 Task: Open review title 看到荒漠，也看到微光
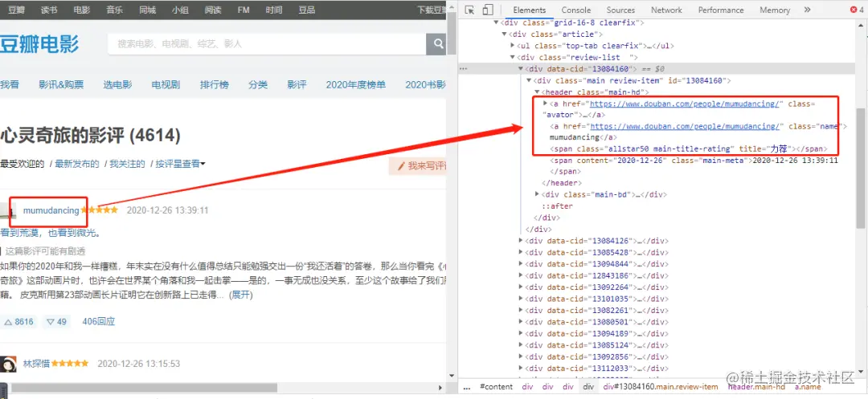pyautogui.click(x=50, y=233)
